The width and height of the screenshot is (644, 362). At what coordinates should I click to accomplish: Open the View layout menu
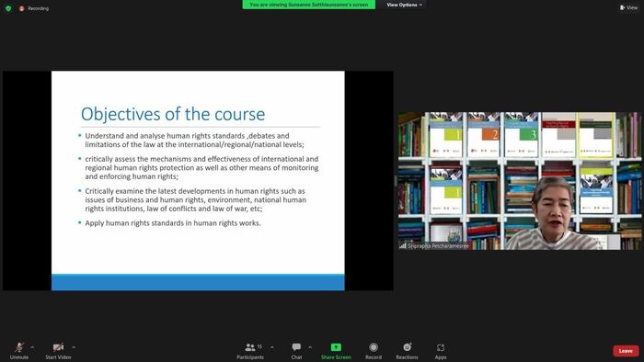(x=628, y=7)
